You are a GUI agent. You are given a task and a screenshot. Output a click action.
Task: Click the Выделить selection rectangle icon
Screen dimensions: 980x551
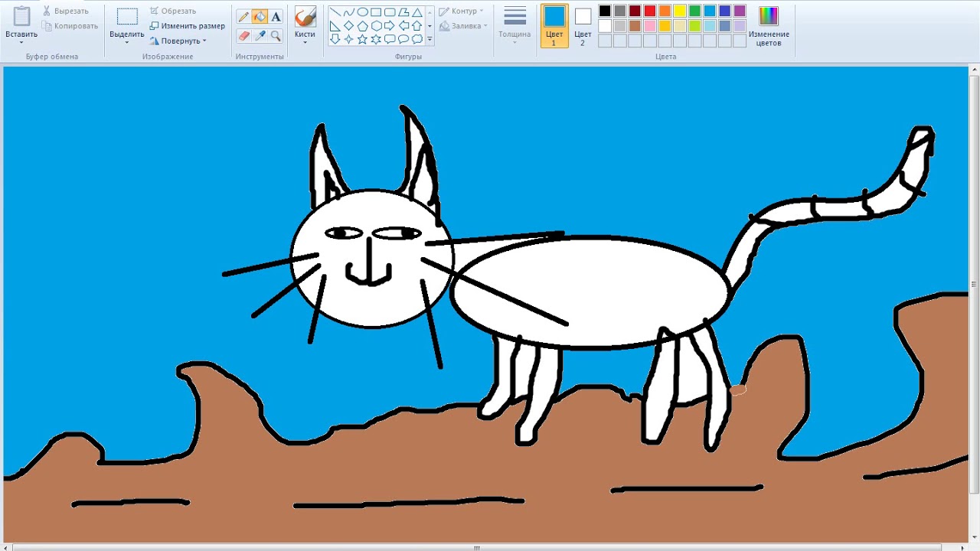pos(127,17)
